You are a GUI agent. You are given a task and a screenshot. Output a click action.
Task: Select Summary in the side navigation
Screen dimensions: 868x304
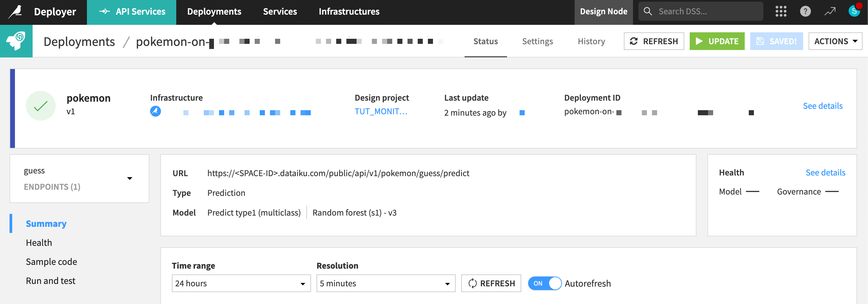[x=46, y=223]
